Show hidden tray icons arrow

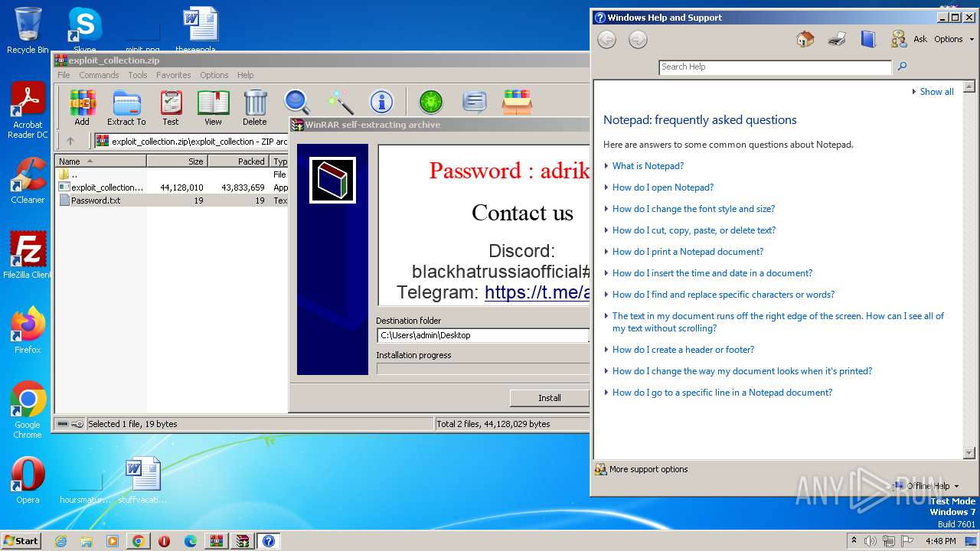(854, 540)
